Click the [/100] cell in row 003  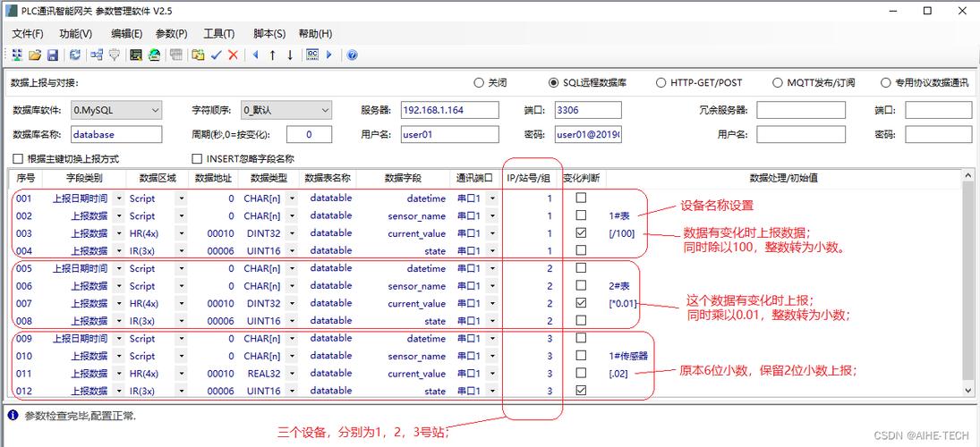click(622, 233)
